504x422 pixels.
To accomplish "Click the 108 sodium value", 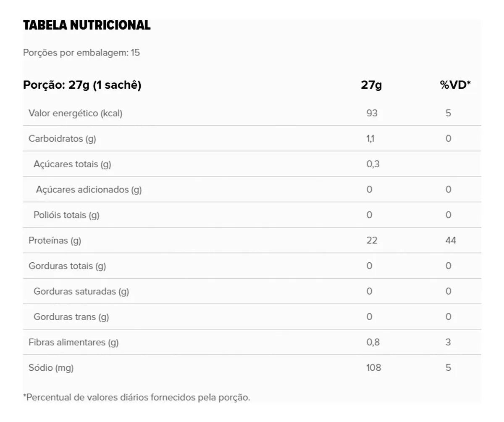I will pos(373,368).
